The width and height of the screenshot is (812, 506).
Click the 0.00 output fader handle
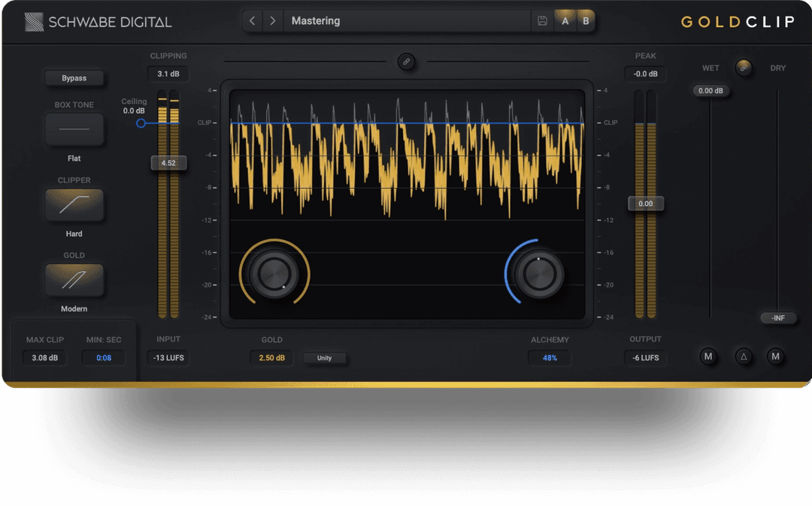646,204
